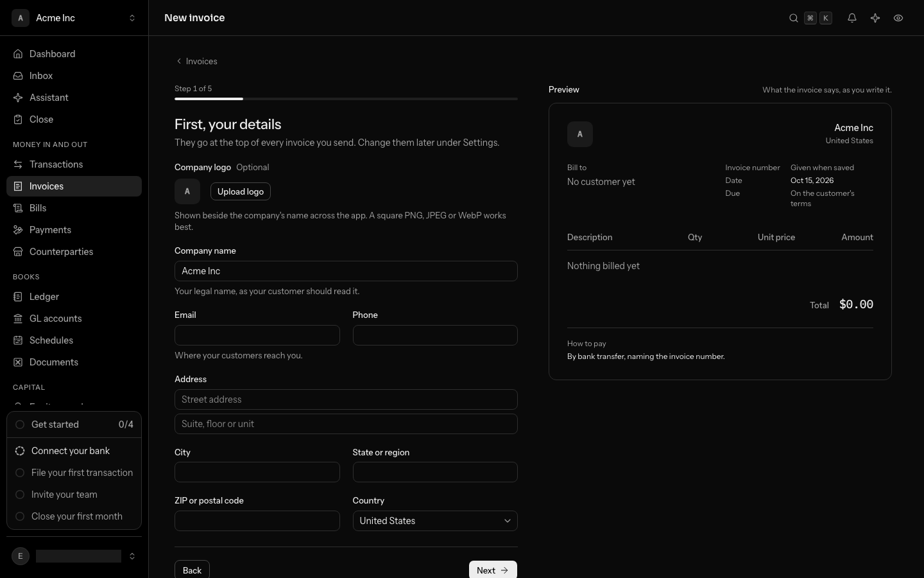Image resolution: width=924 pixels, height=578 pixels.
Task: Check Close your first month item
Action: pos(74,516)
